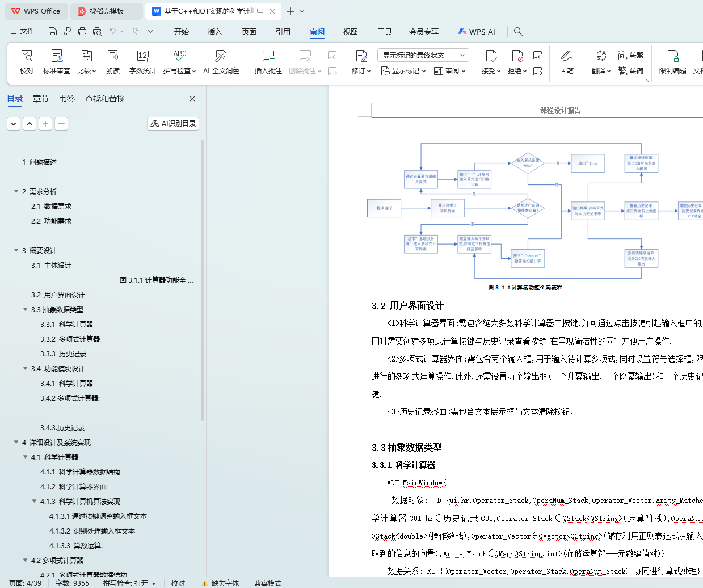Click the print preview icon
This screenshot has height=588, width=703.
pyautogui.click(x=97, y=31)
